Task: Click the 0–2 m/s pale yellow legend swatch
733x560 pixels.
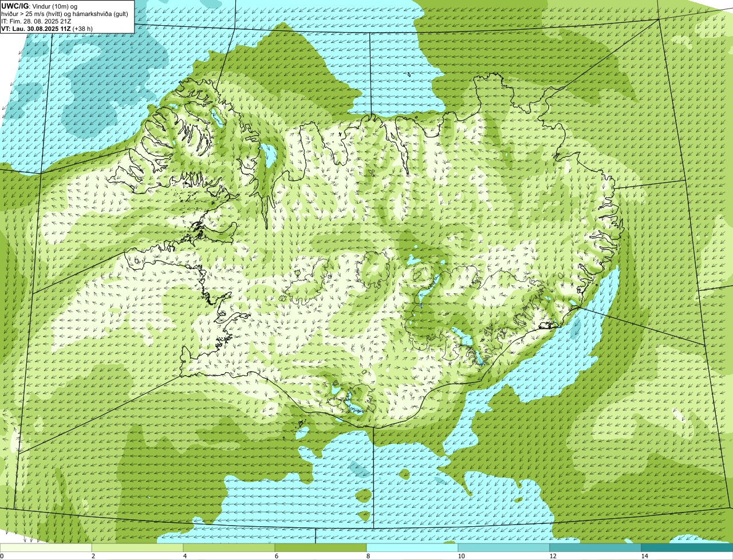Action: pos(46,547)
